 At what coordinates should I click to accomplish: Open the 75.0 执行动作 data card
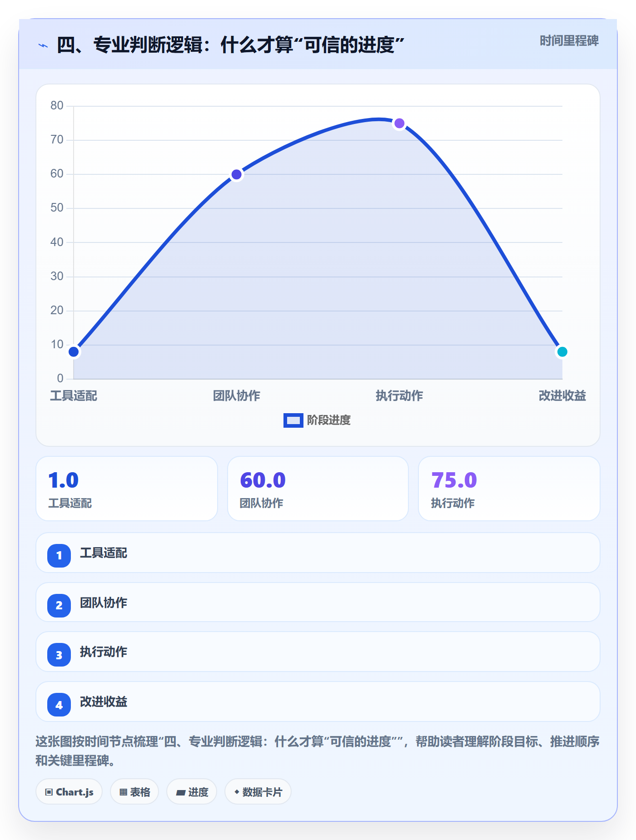(x=509, y=489)
